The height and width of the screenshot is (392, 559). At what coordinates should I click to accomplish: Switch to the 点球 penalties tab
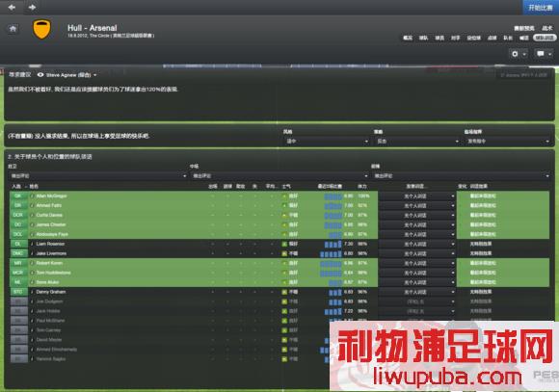coord(492,38)
